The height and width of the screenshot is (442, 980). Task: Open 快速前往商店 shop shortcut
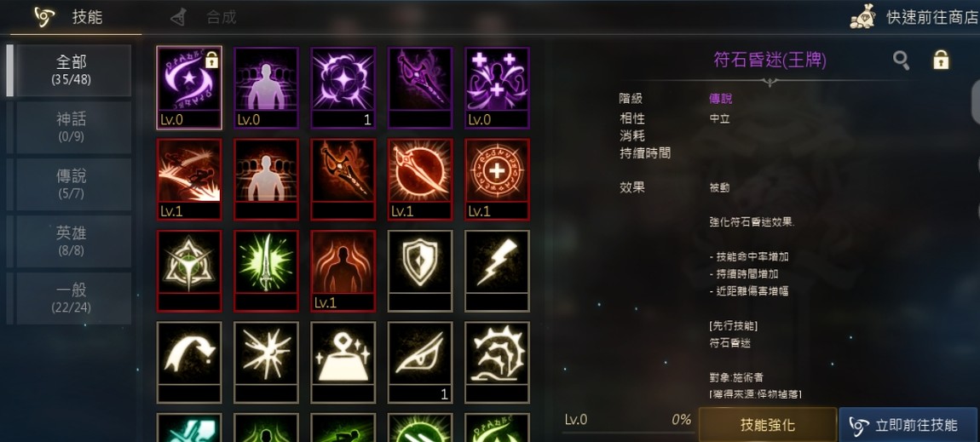[x=914, y=17]
